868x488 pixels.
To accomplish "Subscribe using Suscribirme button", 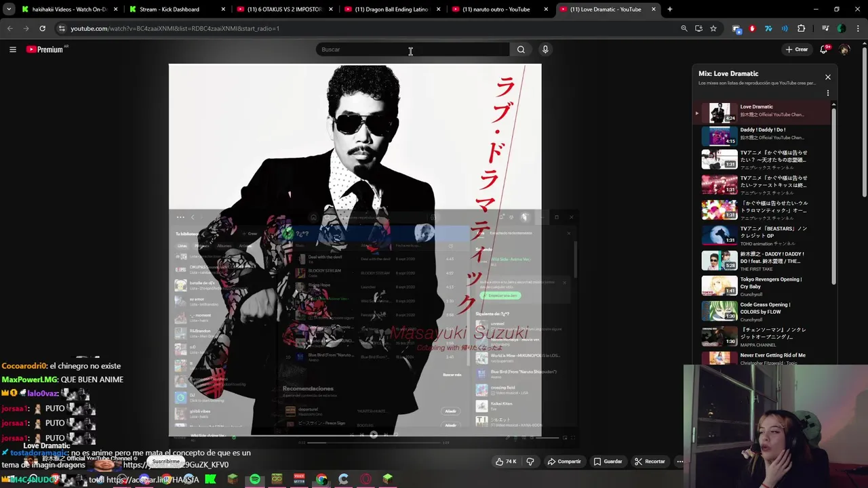I will tap(165, 461).
